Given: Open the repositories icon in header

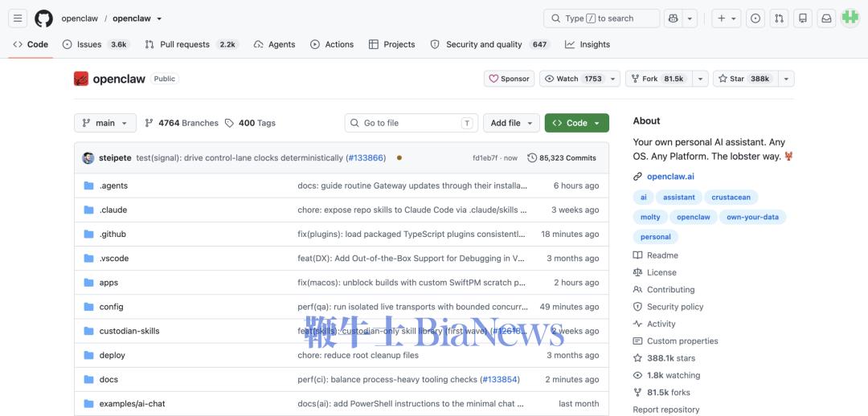Looking at the screenshot, I should [803, 18].
